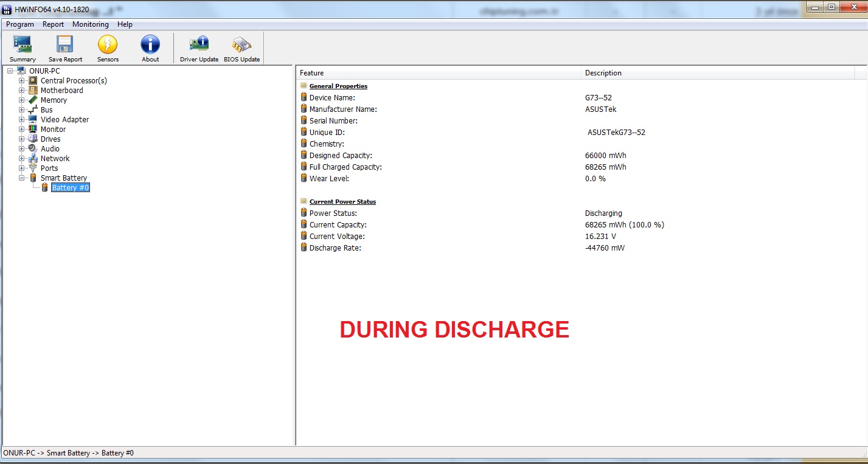Expand the Memory node
Viewport: 868px width, 464px height.
(x=21, y=100)
